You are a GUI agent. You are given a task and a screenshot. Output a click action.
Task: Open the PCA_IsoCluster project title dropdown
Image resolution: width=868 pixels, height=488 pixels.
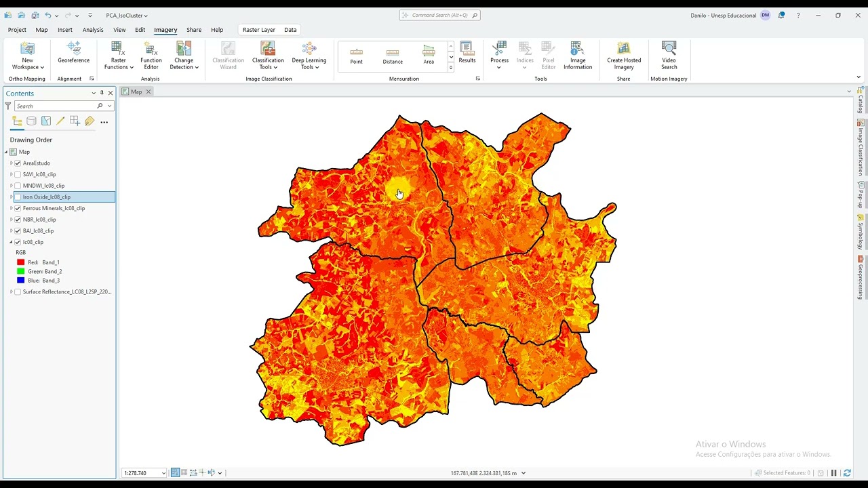[x=127, y=15]
